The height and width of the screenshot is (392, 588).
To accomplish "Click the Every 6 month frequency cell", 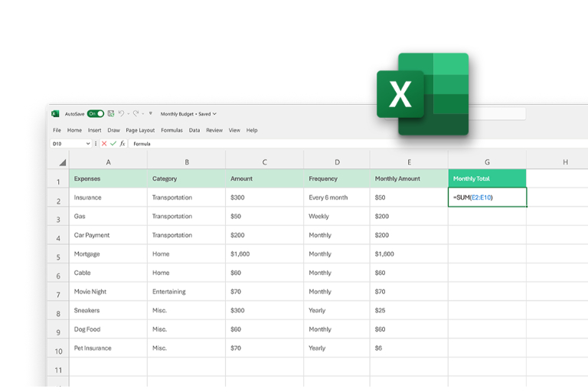I will (337, 198).
